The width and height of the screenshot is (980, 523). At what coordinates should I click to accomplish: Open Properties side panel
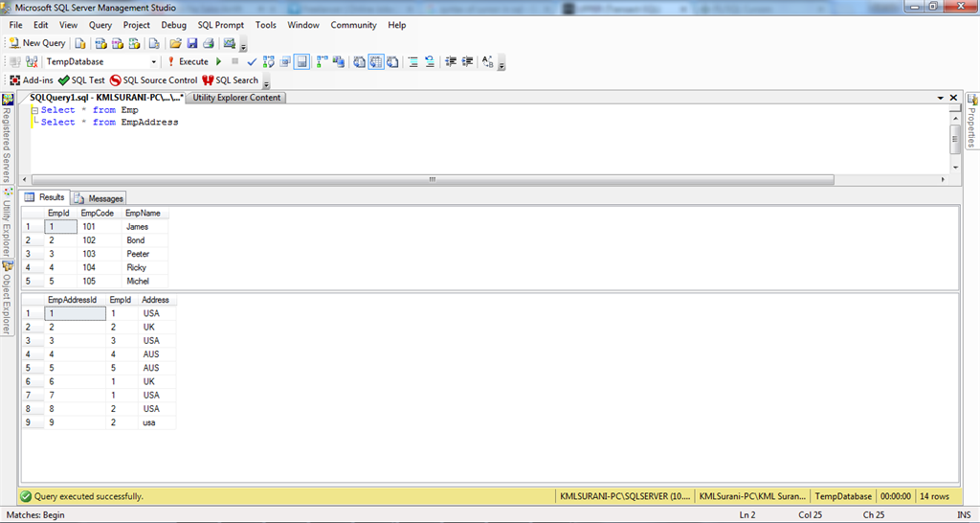[972, 122]
